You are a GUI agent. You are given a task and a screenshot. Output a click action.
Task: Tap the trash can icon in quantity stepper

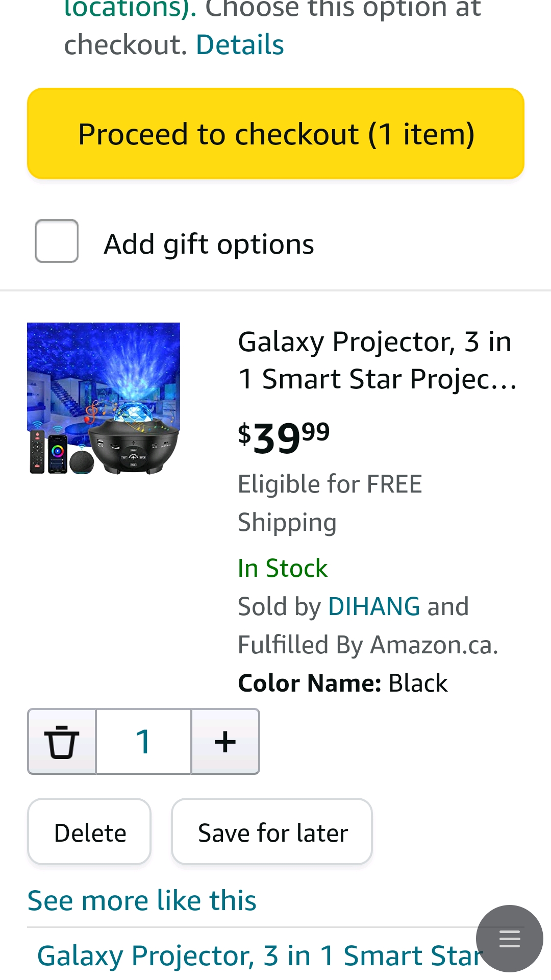pyautogui.click(x=62, y=742)
